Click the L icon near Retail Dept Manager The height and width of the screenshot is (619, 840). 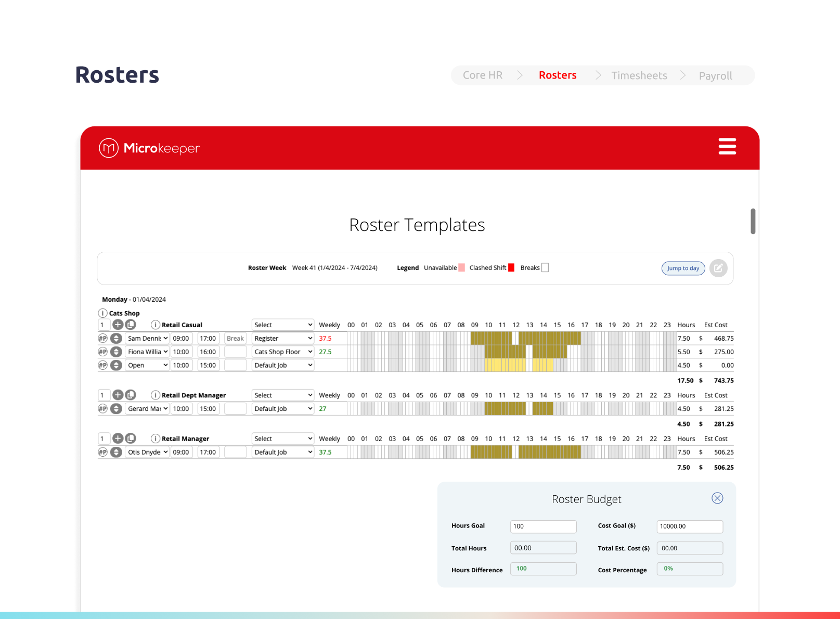pos(131,395)
